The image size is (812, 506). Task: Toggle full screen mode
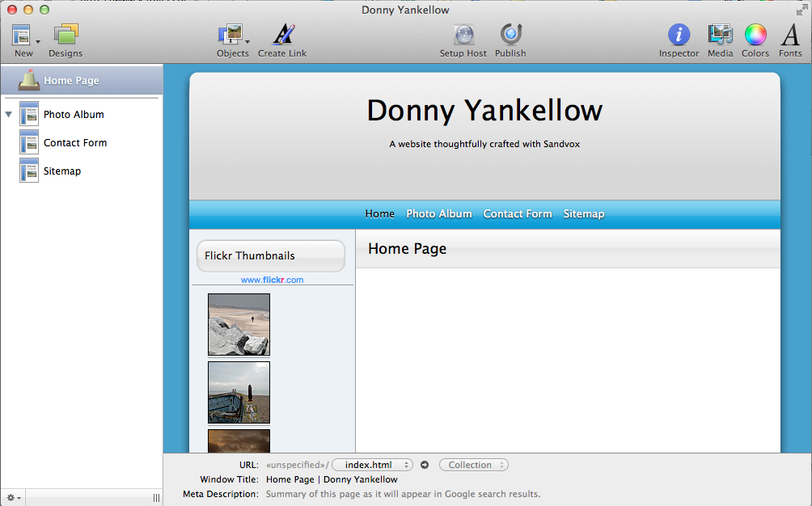click(801, 10)
